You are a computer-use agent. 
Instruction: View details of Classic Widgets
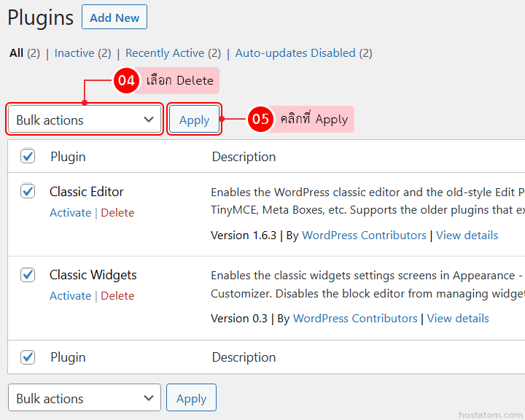[458, 319]
